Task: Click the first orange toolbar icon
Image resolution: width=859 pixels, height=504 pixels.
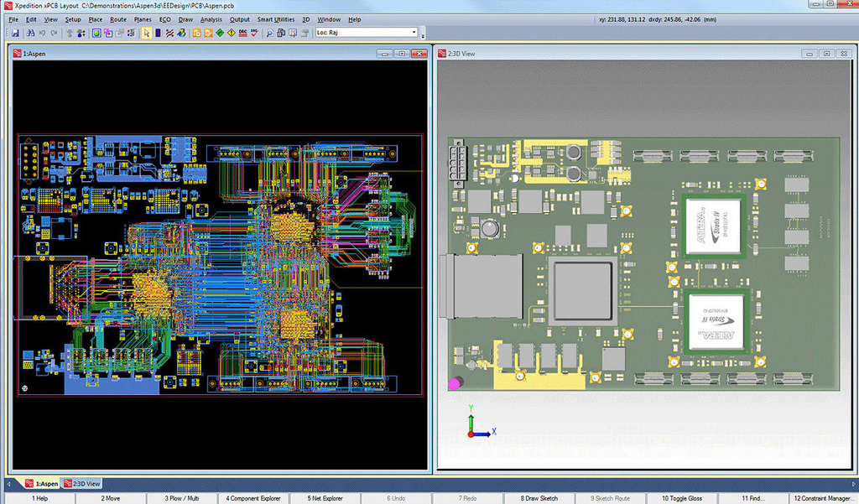Action: pyautogui.click(x=196, y=33)
